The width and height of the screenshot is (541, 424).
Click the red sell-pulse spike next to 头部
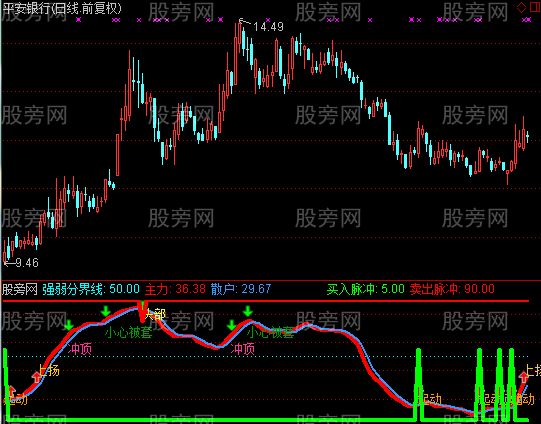pos(142,312)
